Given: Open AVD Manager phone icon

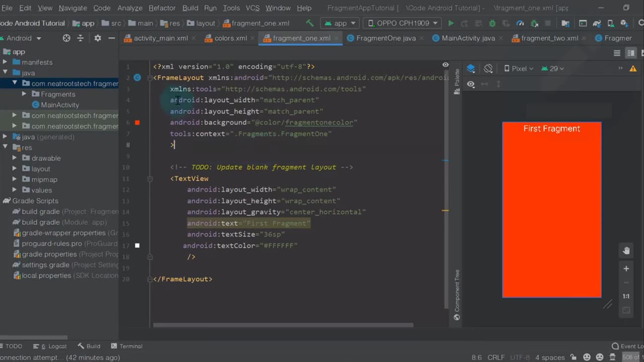Looking at the screenshot, I should (x=610, y=23).
